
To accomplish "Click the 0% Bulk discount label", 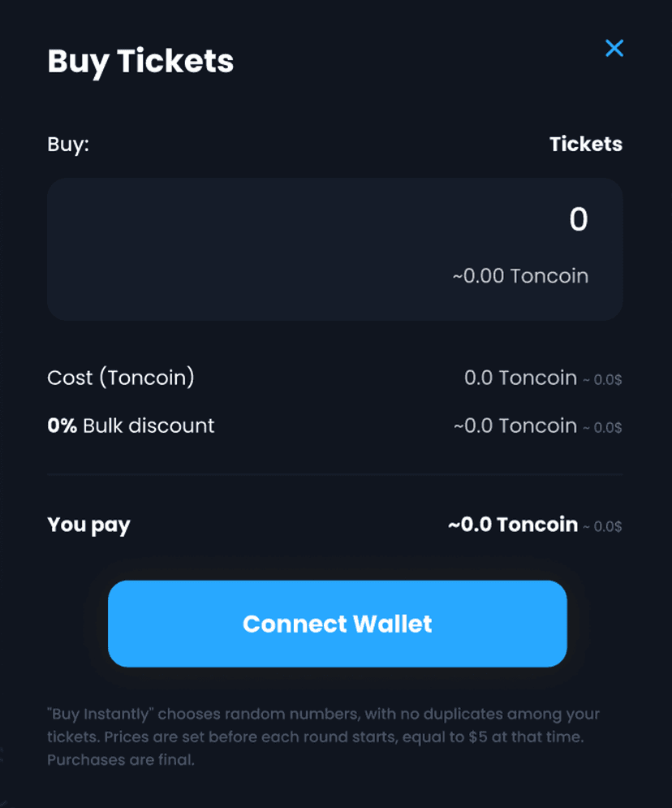I will [x=131, y=426].
